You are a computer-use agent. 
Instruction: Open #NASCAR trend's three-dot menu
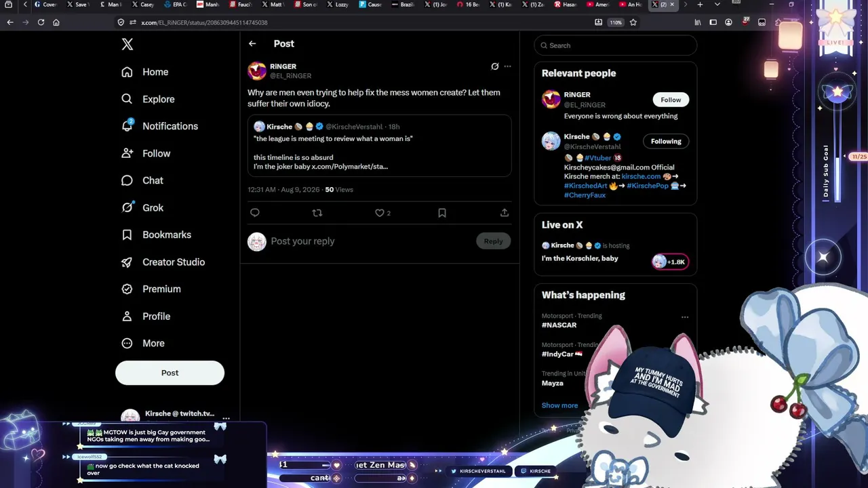coord(685,317)
